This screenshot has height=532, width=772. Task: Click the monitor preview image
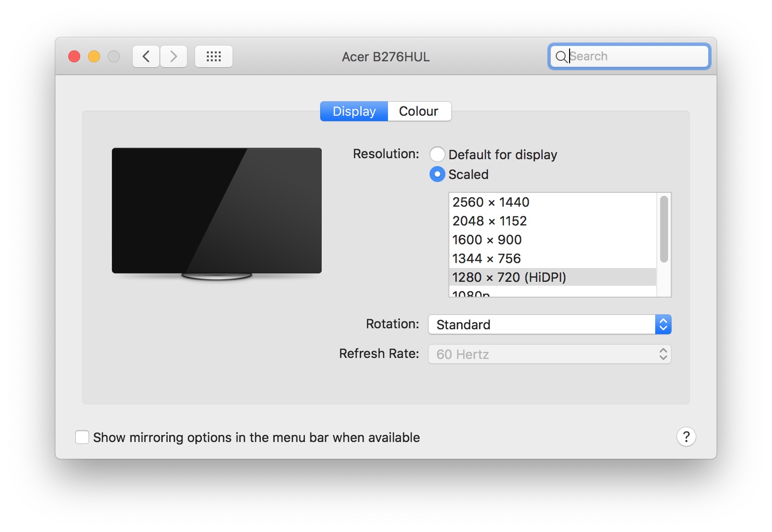[x=217, y=214]
